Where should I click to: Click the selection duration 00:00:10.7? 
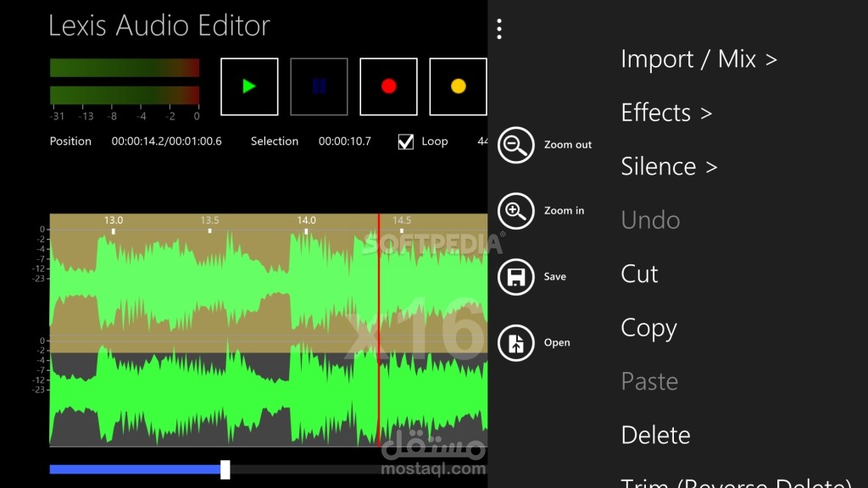pyautogui.click(x=344, y=141)
